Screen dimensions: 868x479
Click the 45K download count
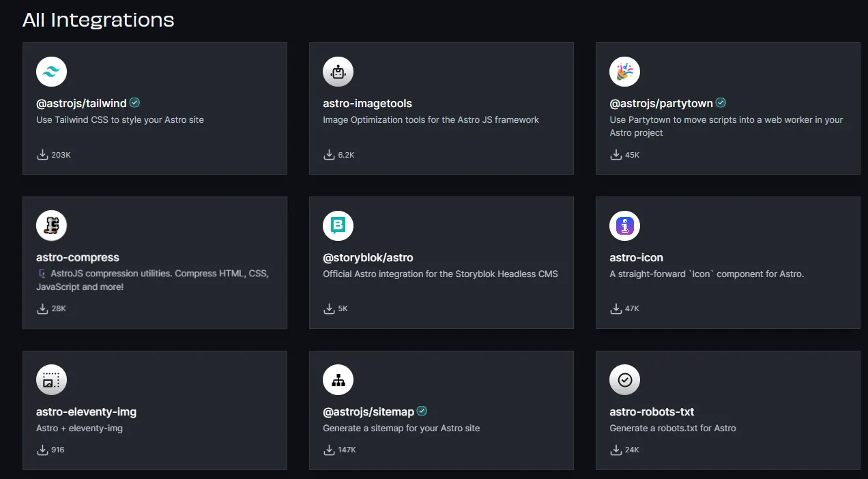pos(632,156)
